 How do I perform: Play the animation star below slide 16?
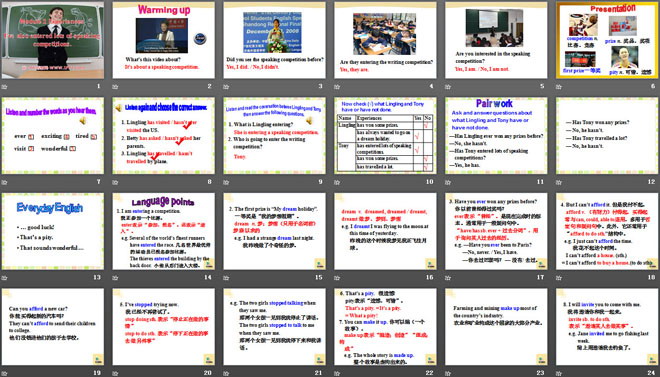[x=337, y=278]
